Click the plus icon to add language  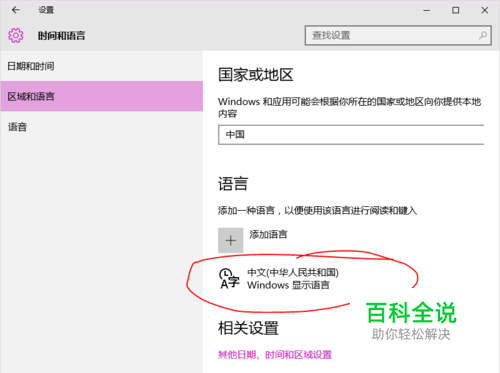(x=230, y=240)
